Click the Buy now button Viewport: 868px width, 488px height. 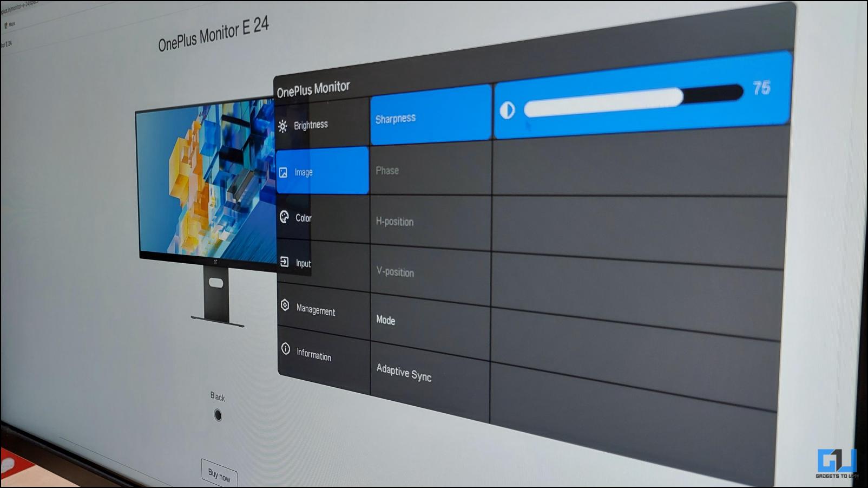click(x=219, y=474)
